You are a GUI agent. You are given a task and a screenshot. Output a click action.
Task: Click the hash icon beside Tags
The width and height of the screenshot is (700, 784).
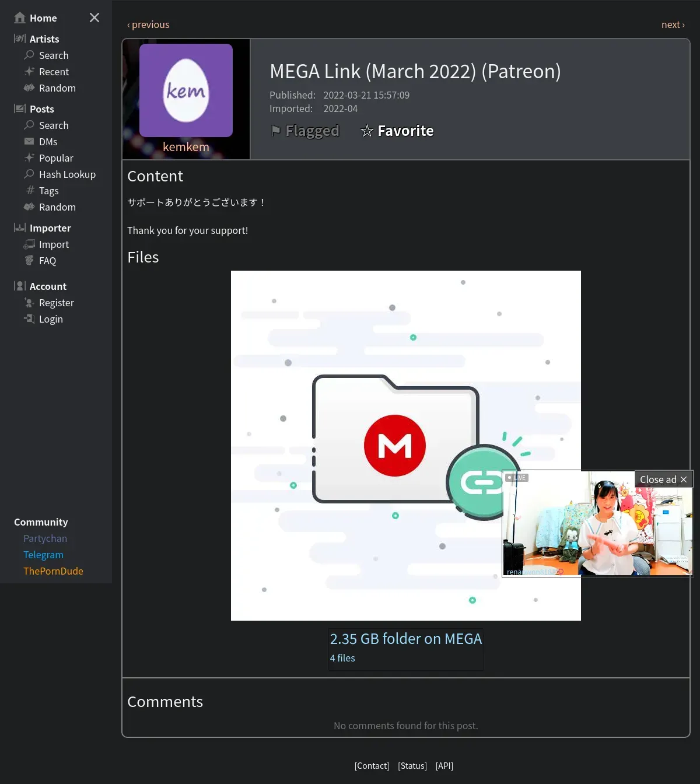point(30,190)
